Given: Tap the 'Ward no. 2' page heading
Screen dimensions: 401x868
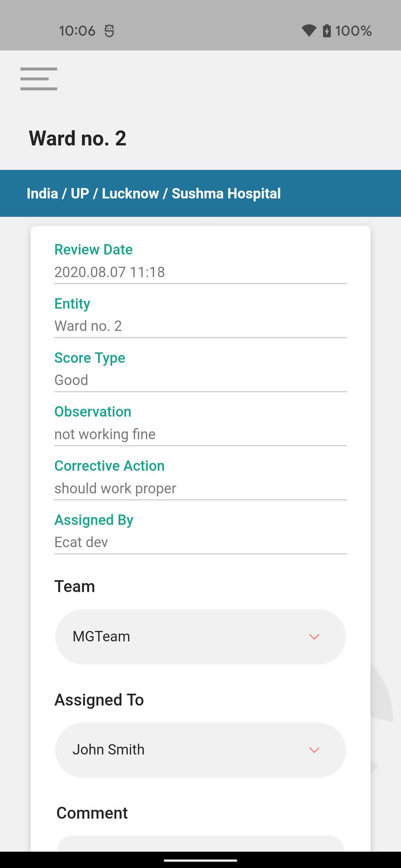Looking at the screenshot, I should (x=78, y=138).
